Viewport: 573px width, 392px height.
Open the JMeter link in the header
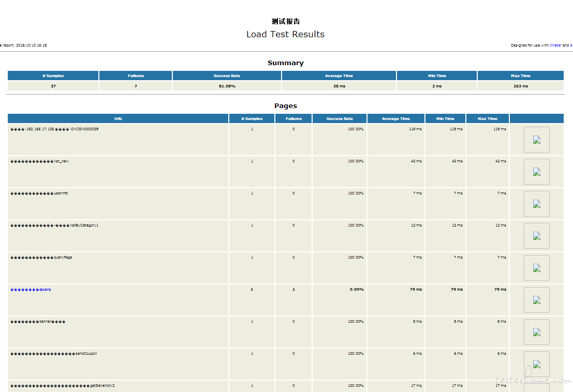coord(555,46)
